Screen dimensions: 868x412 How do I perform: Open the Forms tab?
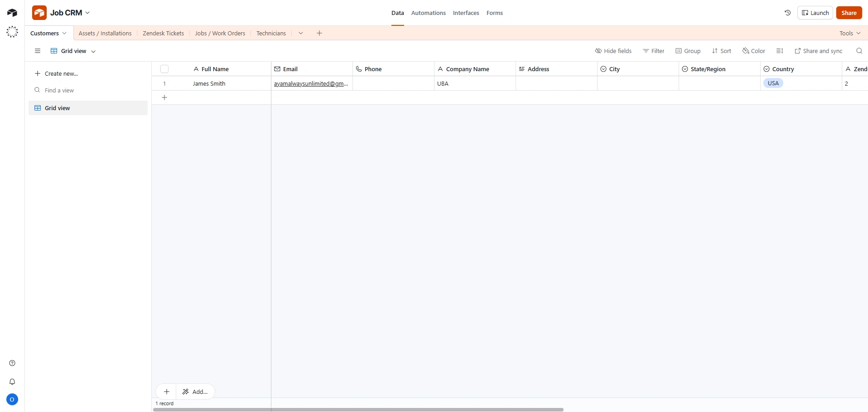tap(495, 13)
